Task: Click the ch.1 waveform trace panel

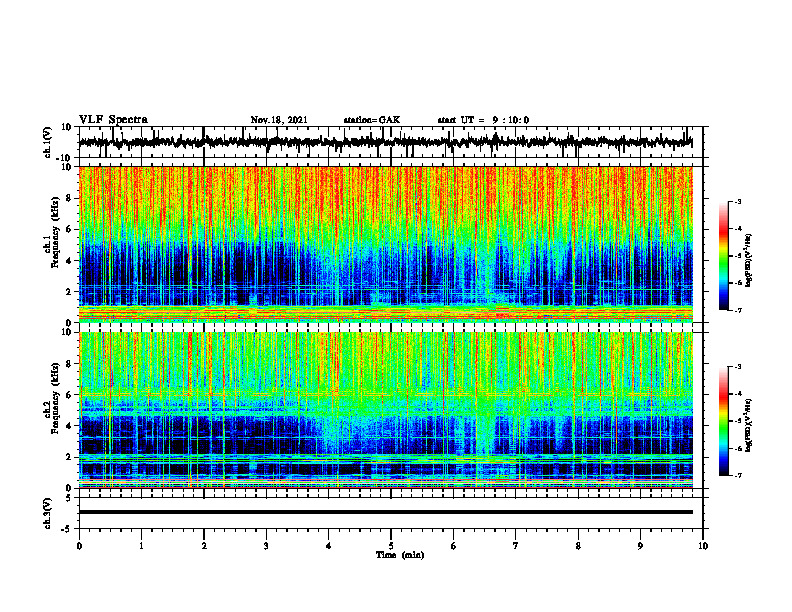Action: [x=391, y=142]
